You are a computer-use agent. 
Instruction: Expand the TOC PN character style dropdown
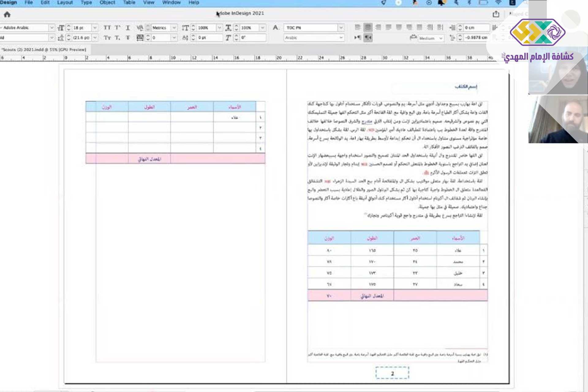(x=341, y=28)
